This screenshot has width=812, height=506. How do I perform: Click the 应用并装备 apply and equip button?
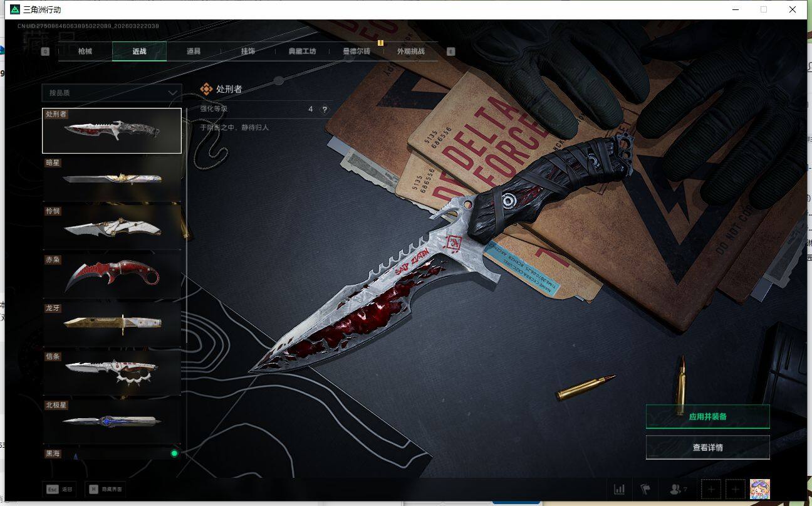(707, 416)
